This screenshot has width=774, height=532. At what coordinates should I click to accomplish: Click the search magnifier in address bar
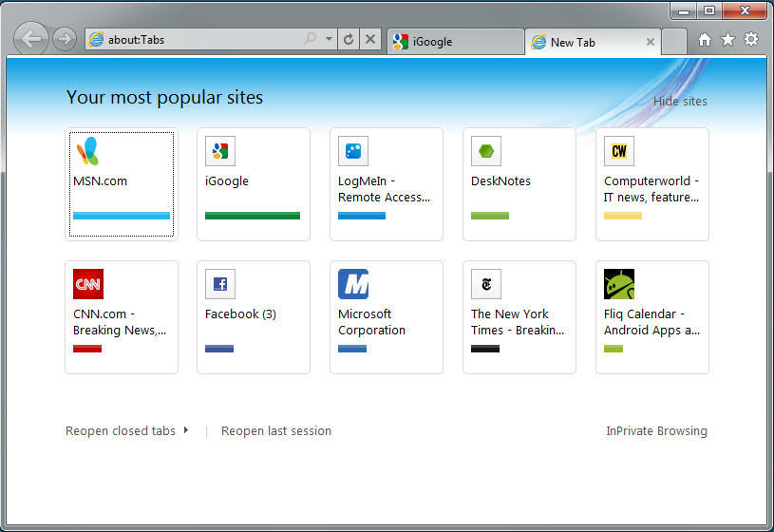pyautogui.click(x=311, y=39)
